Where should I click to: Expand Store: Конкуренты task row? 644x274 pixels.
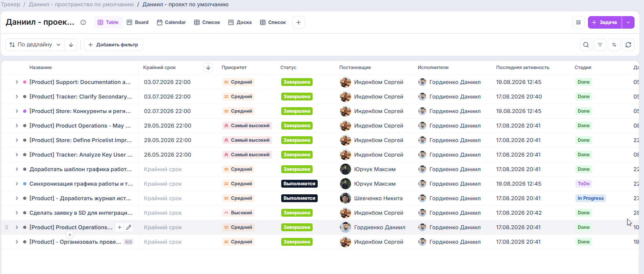click(17, 111)
